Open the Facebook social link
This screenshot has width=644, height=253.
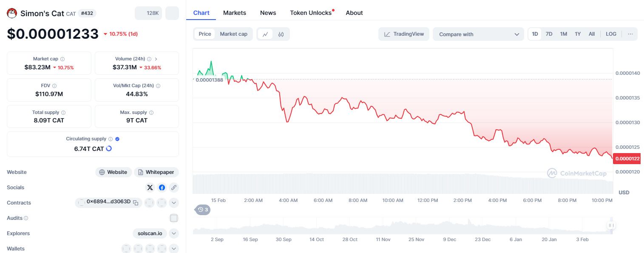[x=162, y=188]
